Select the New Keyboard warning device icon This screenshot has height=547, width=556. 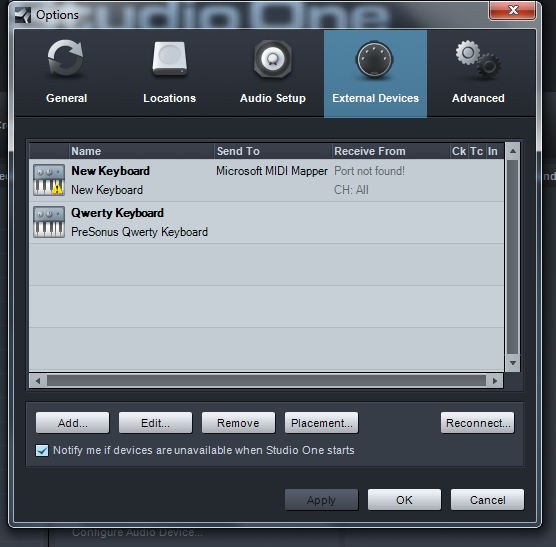(49, 180)
